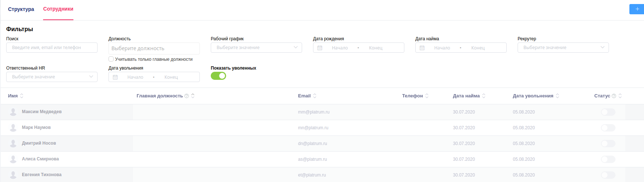Screen dimensions: 644x182
Task: Click the Поиск search input field
Action: point(52,48)
